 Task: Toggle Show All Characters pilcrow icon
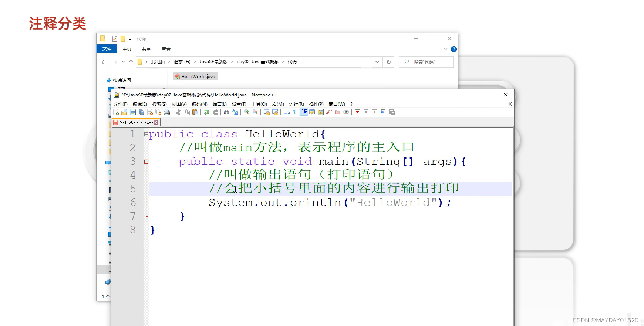295,112
